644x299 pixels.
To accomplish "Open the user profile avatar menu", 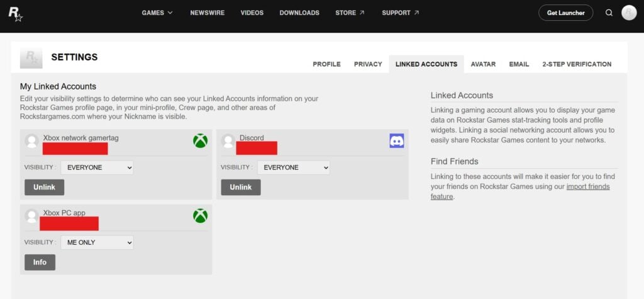I will pos(629,13).
